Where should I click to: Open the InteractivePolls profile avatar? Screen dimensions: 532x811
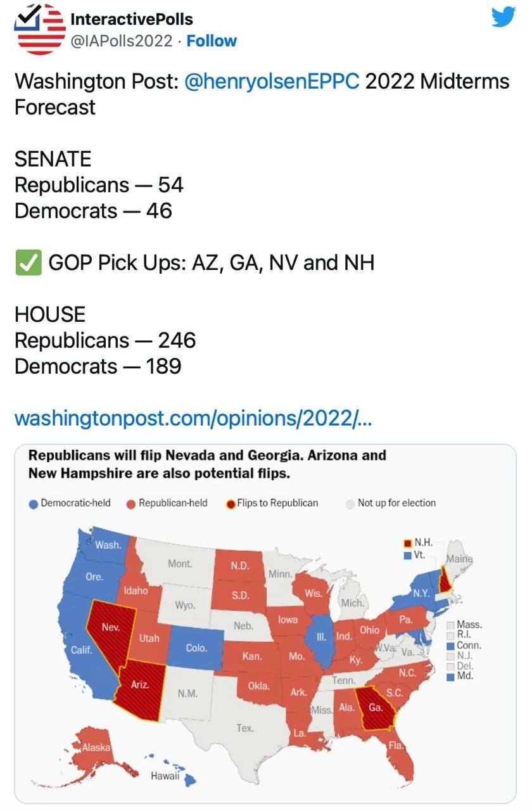pyautogui.click(x=39, y=29)
